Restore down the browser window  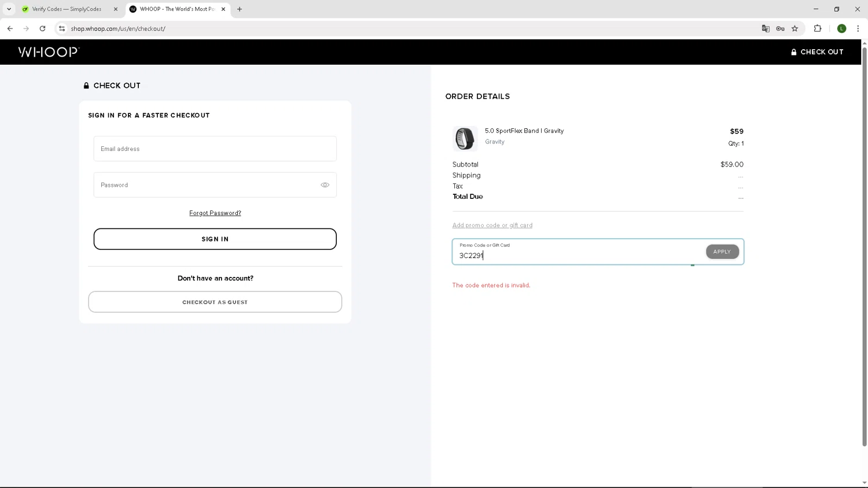tap(837, 9)
